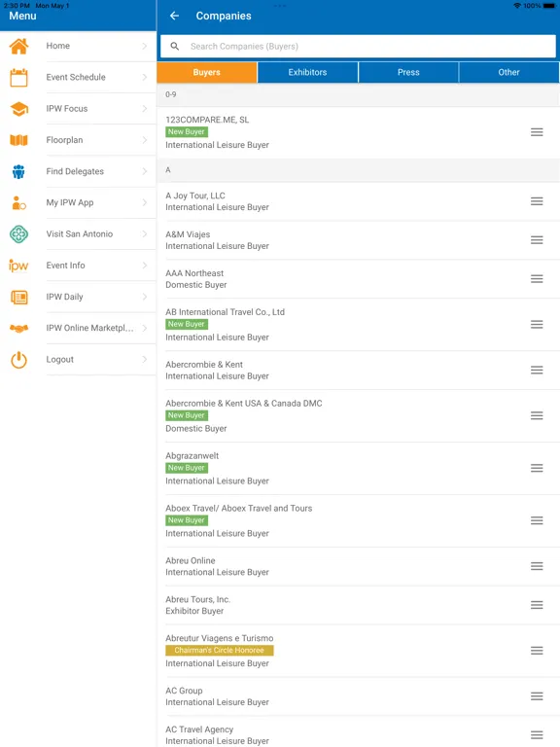The height and width of the screenshot is (747, 560).
Task: Open hamburger menu for Abreu Tours, Inc.
Action: pos(537,605)
